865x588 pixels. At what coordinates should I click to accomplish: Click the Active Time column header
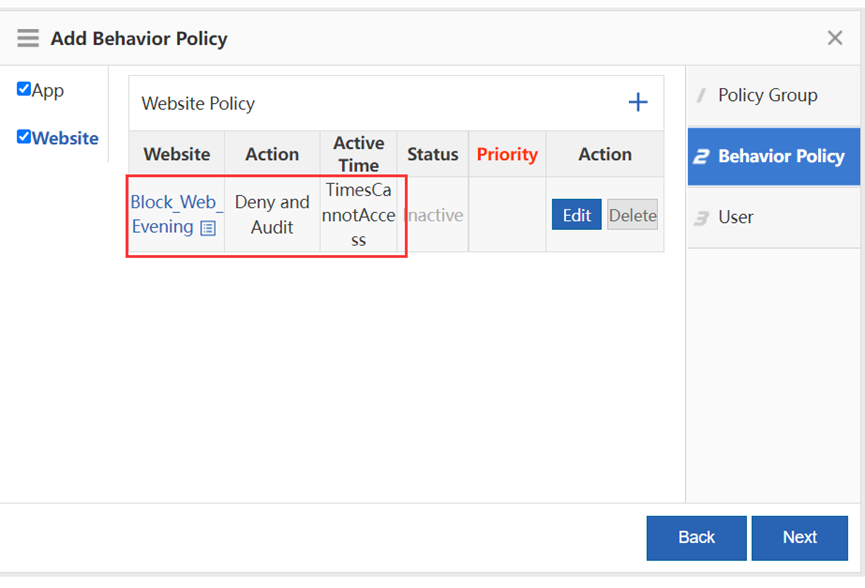tap(359, 154)
